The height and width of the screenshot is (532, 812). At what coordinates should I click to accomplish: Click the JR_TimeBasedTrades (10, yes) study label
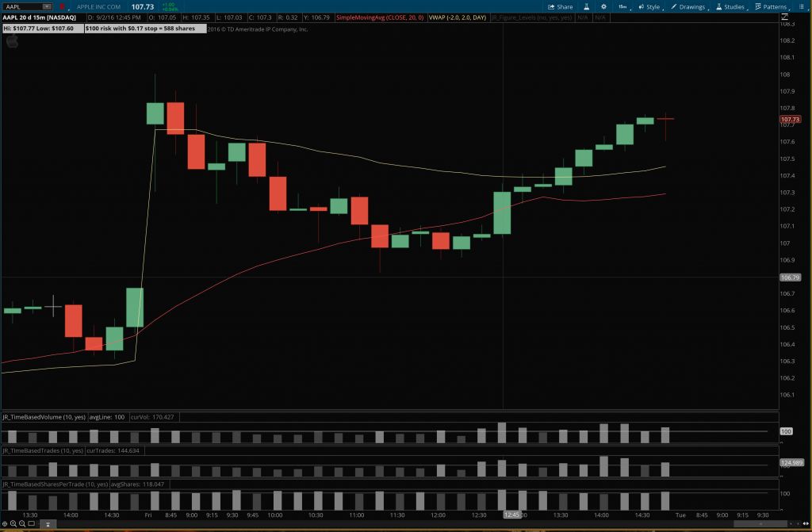pos(43,450)
